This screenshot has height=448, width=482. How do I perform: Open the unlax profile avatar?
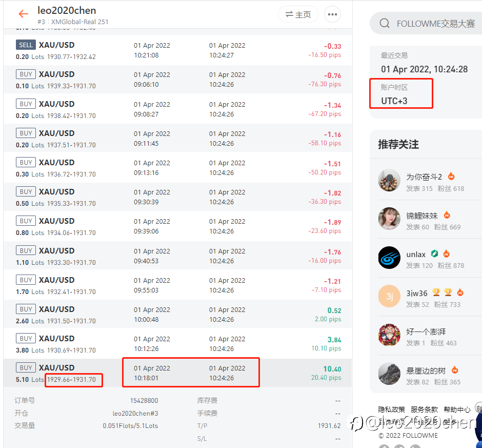[389, 258]
